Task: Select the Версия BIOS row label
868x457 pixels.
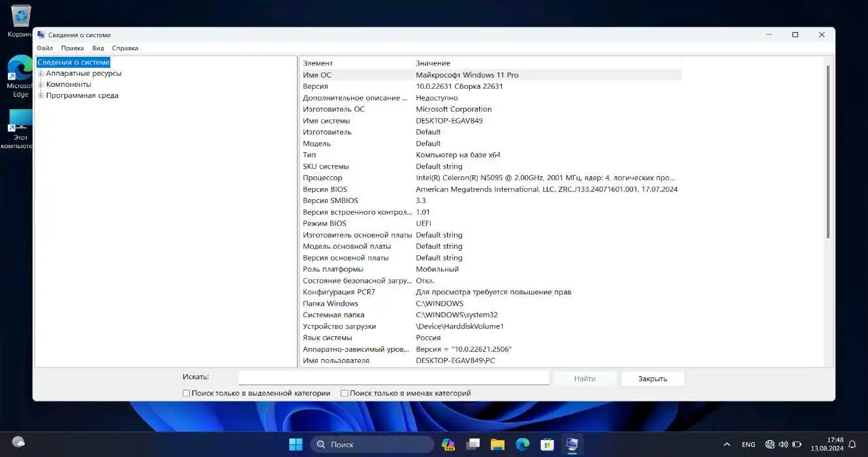Action: (325, 189)
